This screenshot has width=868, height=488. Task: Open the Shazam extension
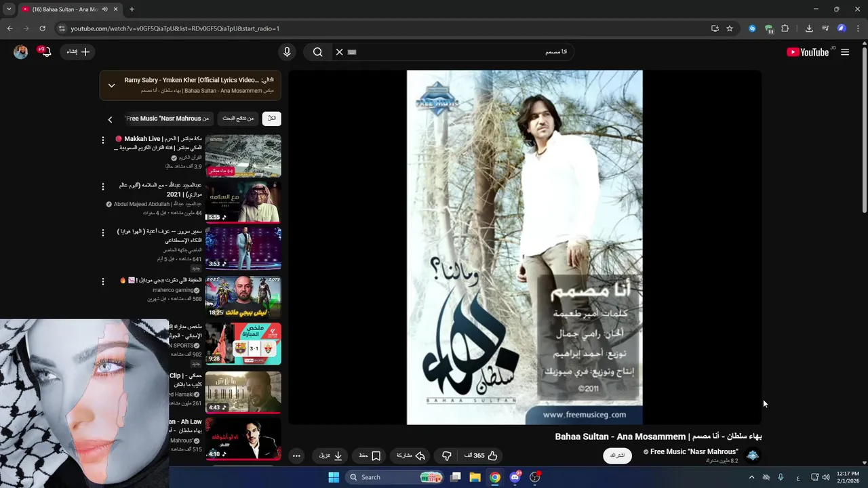point(752,28)
